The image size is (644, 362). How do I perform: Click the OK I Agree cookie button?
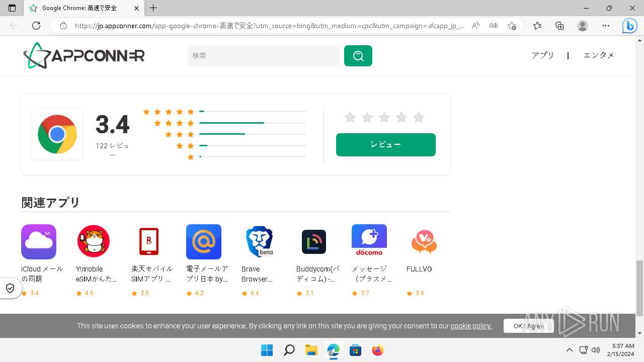(x=529, y=326)
